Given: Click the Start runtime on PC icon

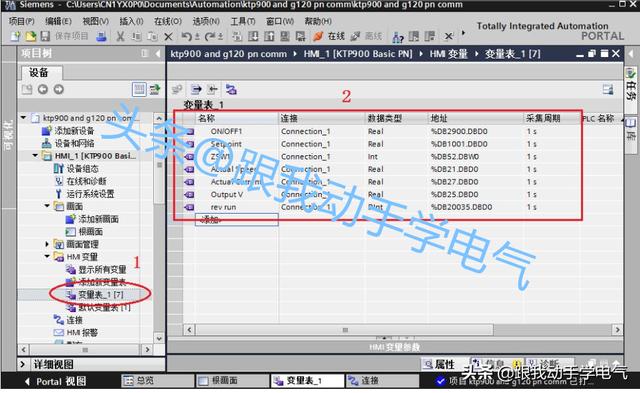Looking at the screenshot, I should coord(301,36).
